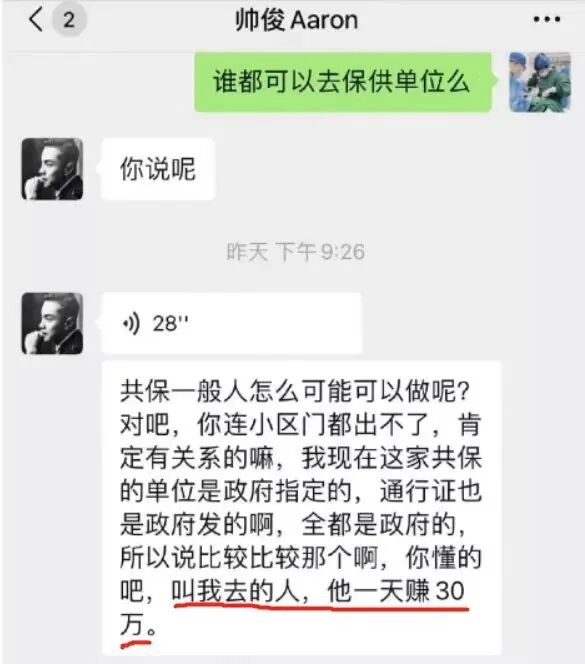Select green bubble 谁都可以去保供单位么
This screenshot has height=664, width=585.
343,82
